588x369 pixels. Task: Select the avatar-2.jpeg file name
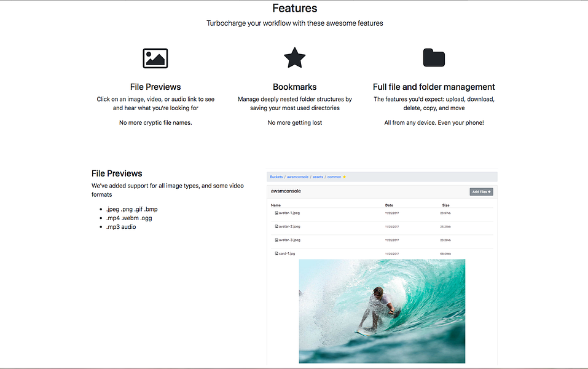click(x=289, y=226)
